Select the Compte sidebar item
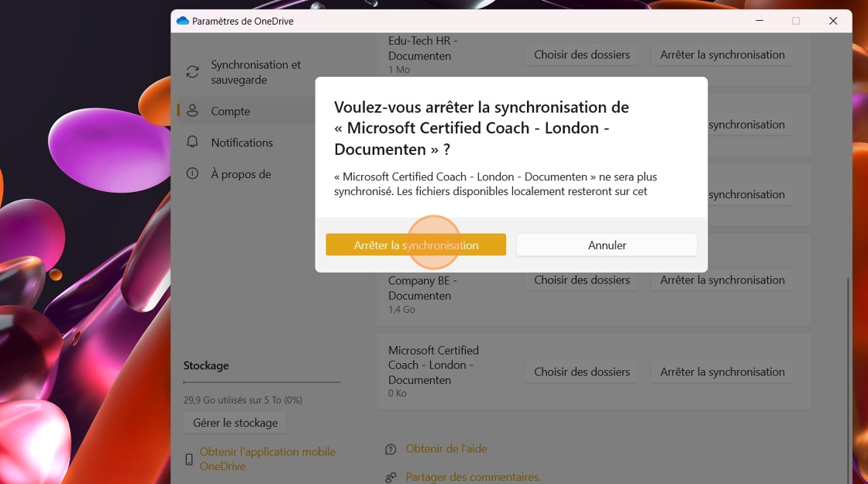868x484 pixels. click(x=246, y=112)
